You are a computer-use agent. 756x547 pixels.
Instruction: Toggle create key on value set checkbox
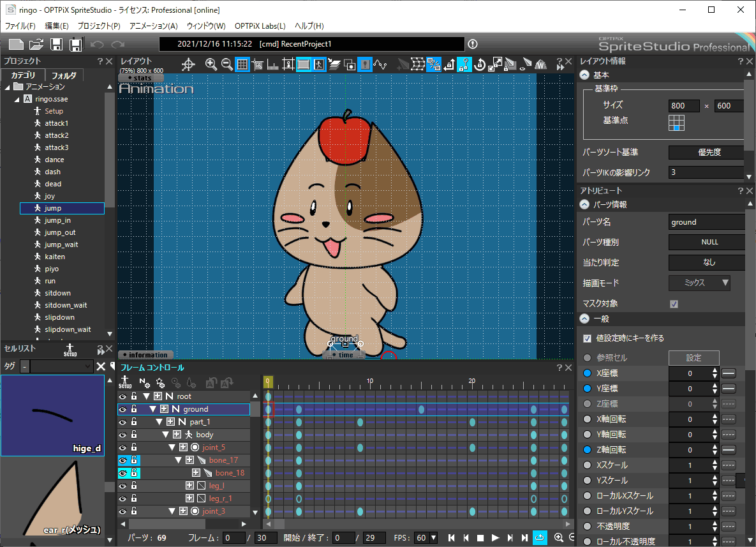pyautogui.click(x=587, y=338)
